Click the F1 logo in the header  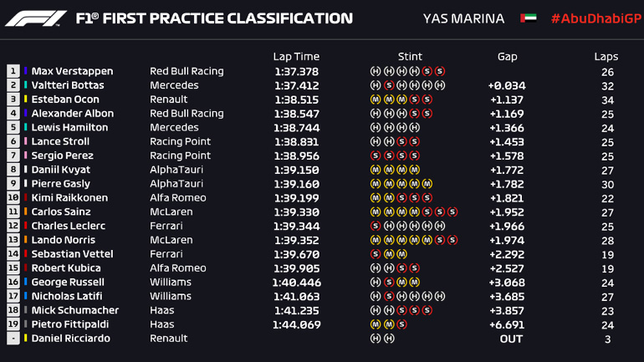(x=35, y=18)
